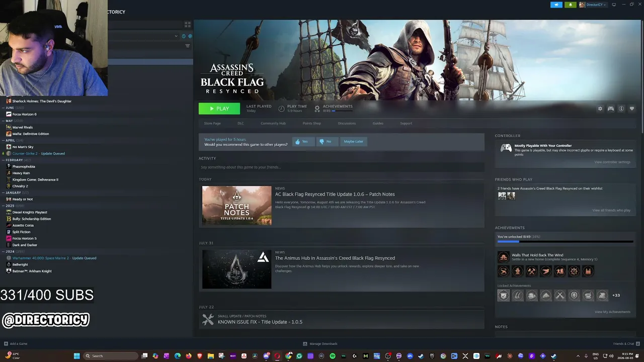The image size is (644, 362).
Task: Click the achievements progress bar in sidebar
Action: [x=565, y=242]
